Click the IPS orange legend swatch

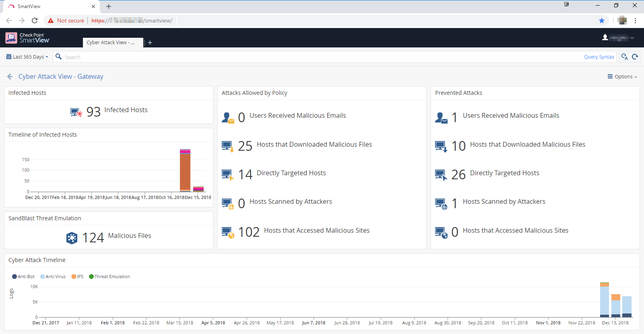pyautogui.click(x=74, y=277)
